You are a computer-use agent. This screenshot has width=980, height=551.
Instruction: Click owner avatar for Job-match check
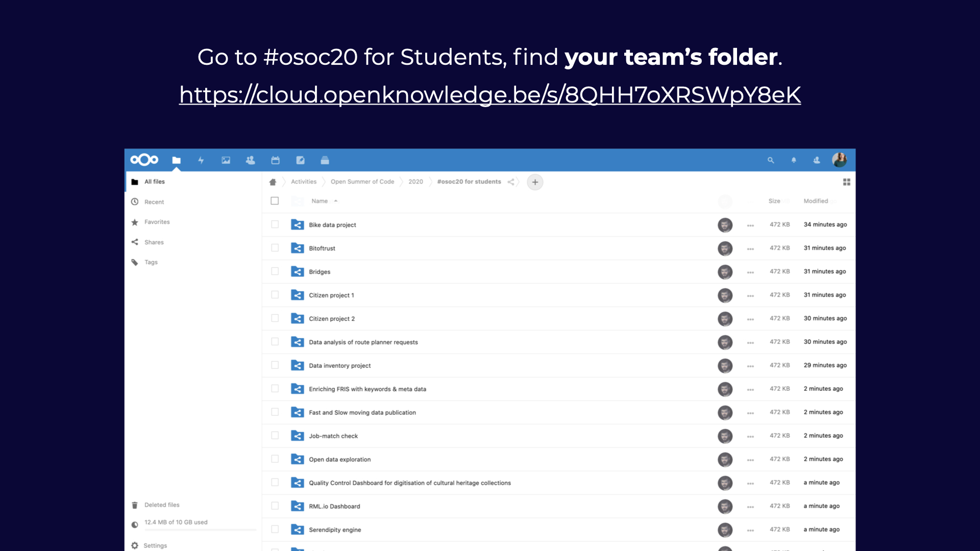[x=725, y=436]
